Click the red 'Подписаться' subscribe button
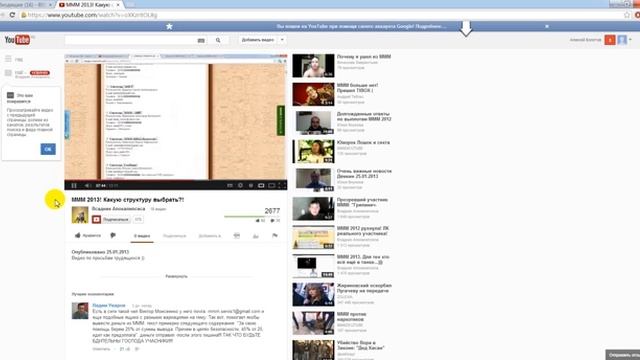 pyautogui.click(x=111, y=220)
